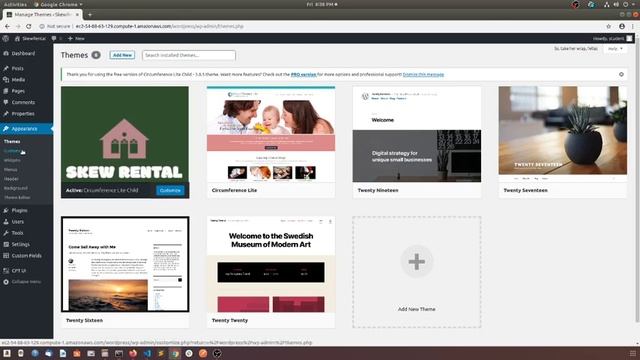Click the browser Forward arrow
Viewport: 640px width, 360px height.
click(x=18, y=26)
